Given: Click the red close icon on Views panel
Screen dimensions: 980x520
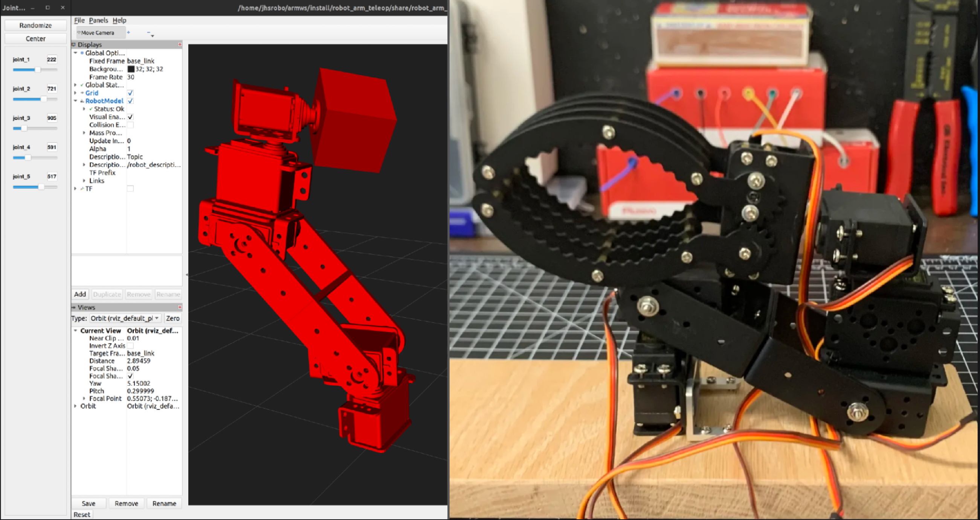Looking at the screenshot, I should coord(180,307).
